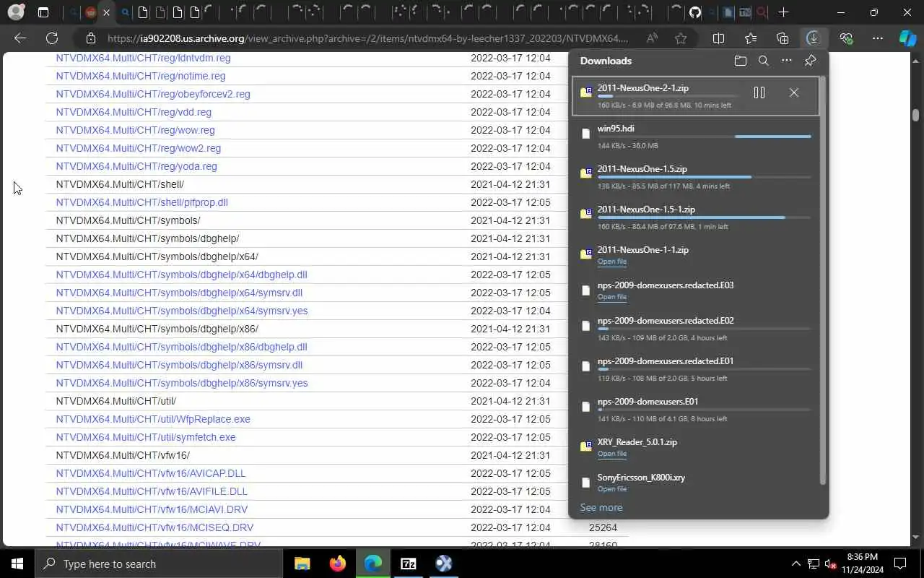Open Collections panel

coord(783,38)
